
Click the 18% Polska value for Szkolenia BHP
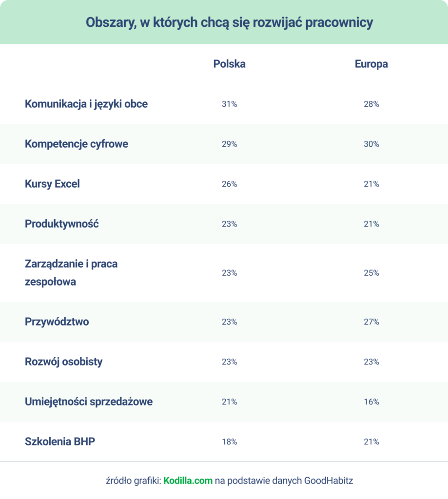pos(229,441)
